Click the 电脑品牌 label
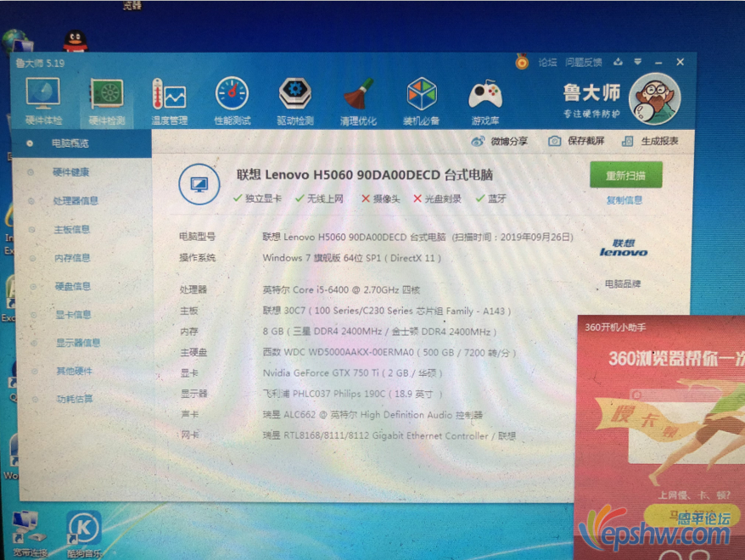745x560 pixels. tap(623, 284)
